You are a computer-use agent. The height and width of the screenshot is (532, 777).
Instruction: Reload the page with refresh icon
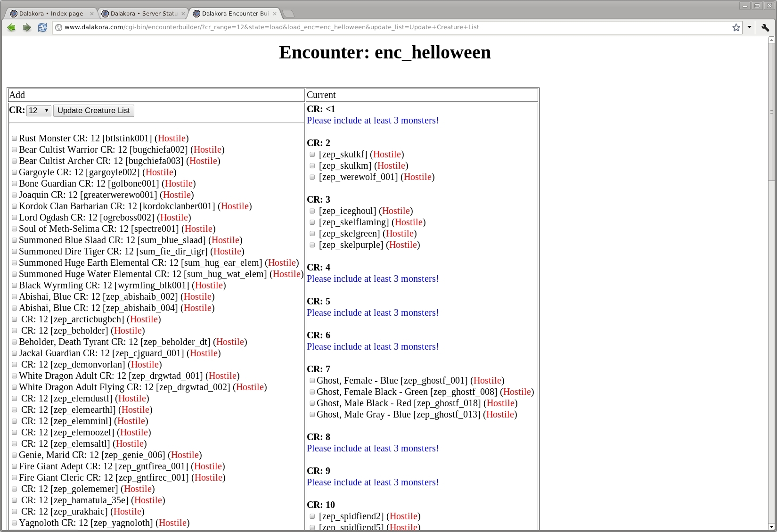pyautogui.click(x=42, y=27)
